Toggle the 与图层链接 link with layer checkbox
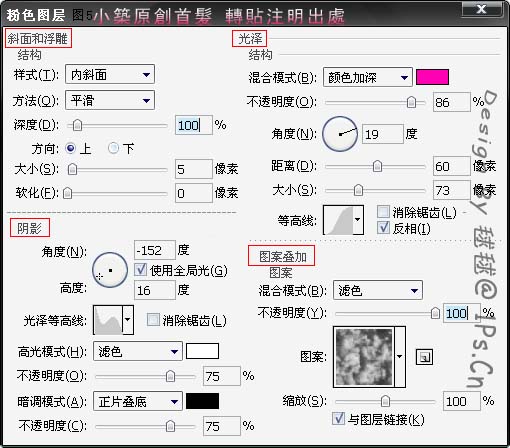This screenshot has height=448, width=510. pyautogui.click(x=338, y=418)
